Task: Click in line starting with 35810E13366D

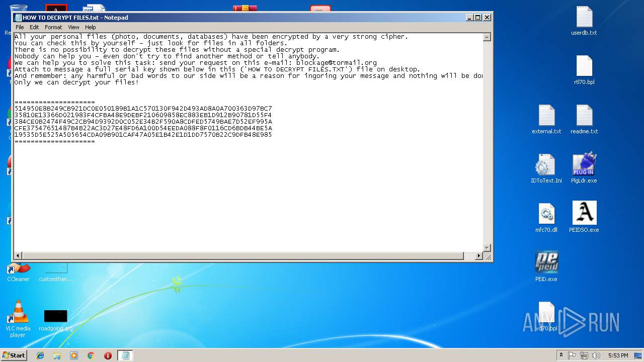Action: 143,115
